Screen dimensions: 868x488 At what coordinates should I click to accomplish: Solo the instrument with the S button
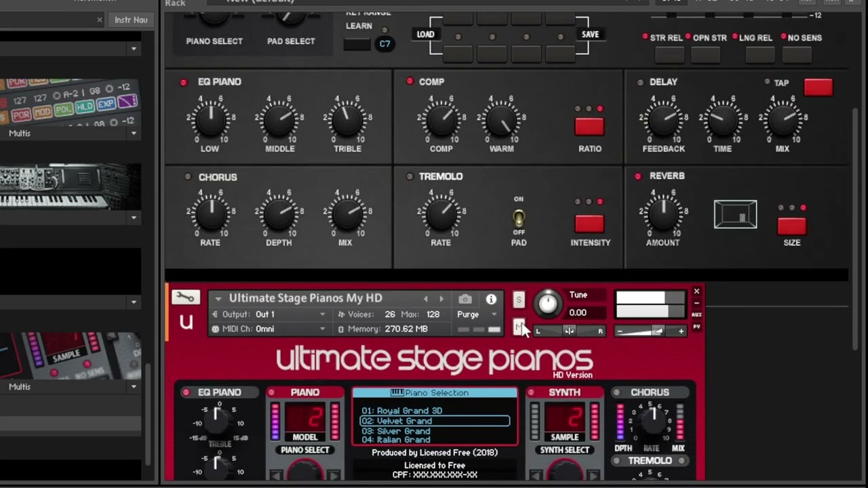(519, 300)
